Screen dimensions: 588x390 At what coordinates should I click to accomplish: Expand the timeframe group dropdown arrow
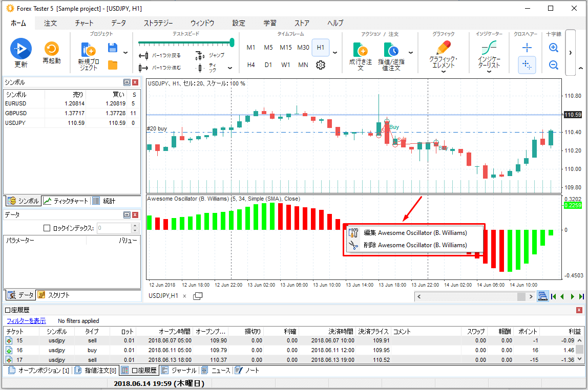coord(335,52)
